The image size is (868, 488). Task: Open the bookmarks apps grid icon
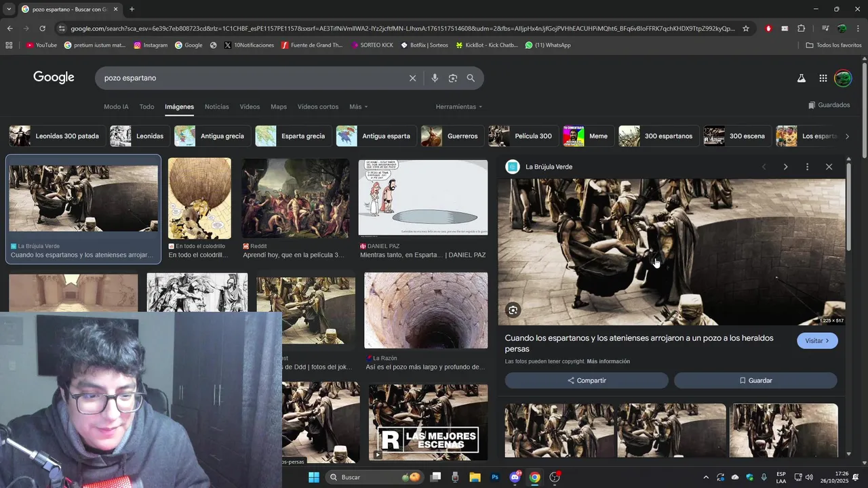click(9, 45)
